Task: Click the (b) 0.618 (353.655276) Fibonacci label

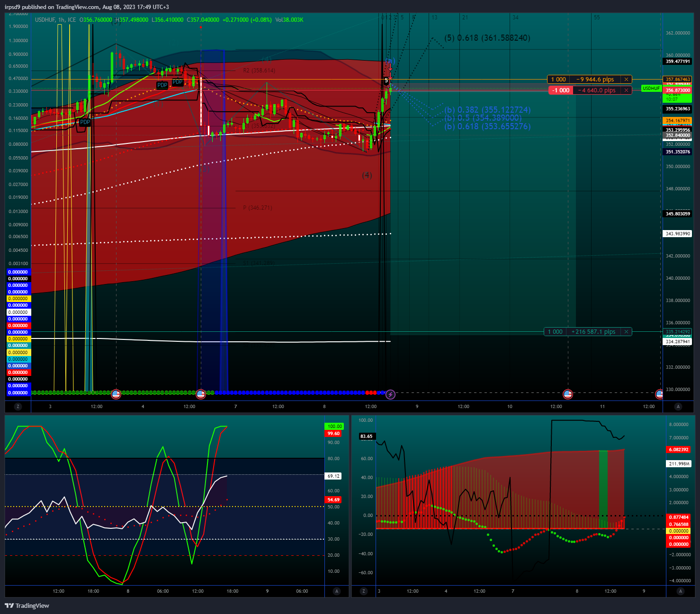Action: 487,126
